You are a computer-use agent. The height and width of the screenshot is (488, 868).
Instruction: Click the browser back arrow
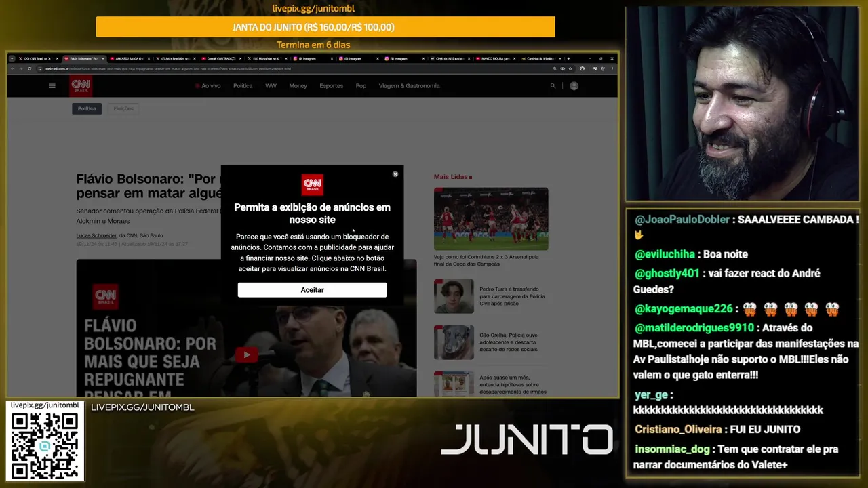[13, 68]
